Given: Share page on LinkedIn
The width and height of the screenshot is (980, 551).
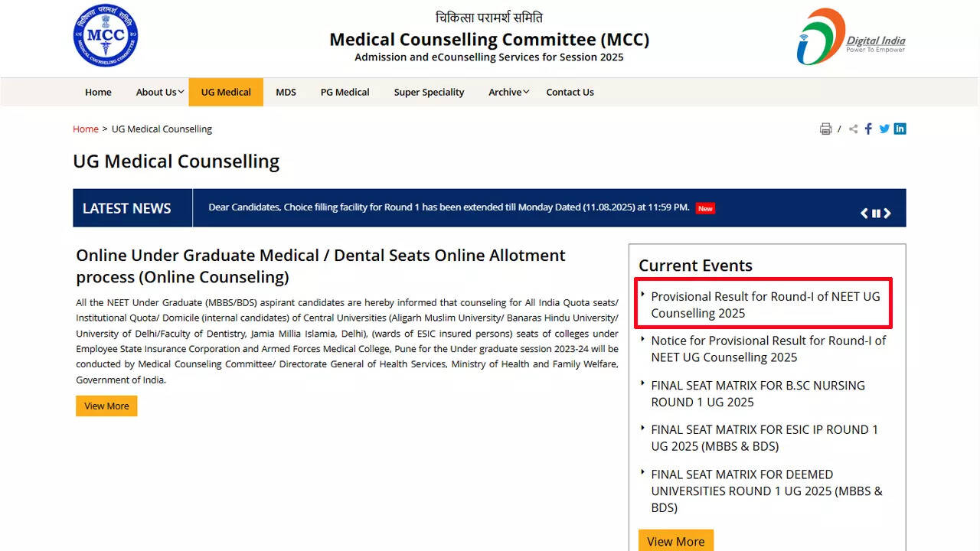Looking at the screenshot, I should (x=900, y=129).
